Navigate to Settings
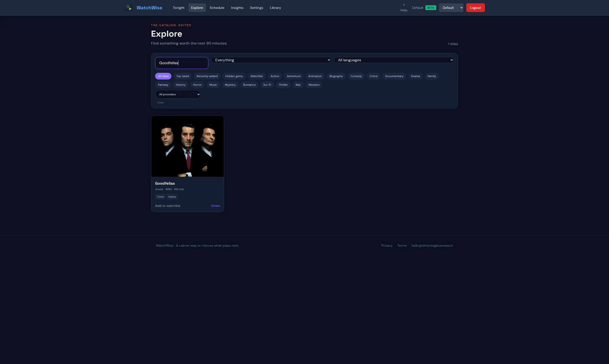 (256, 8)
